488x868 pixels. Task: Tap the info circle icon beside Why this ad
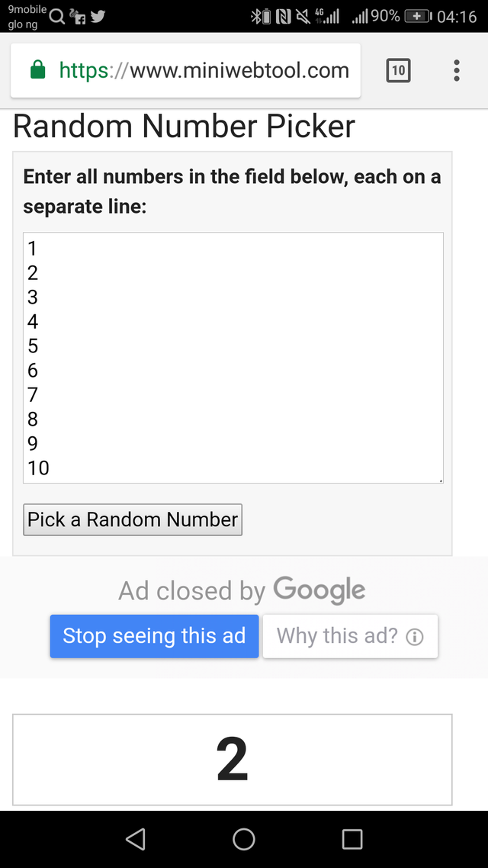415,637
